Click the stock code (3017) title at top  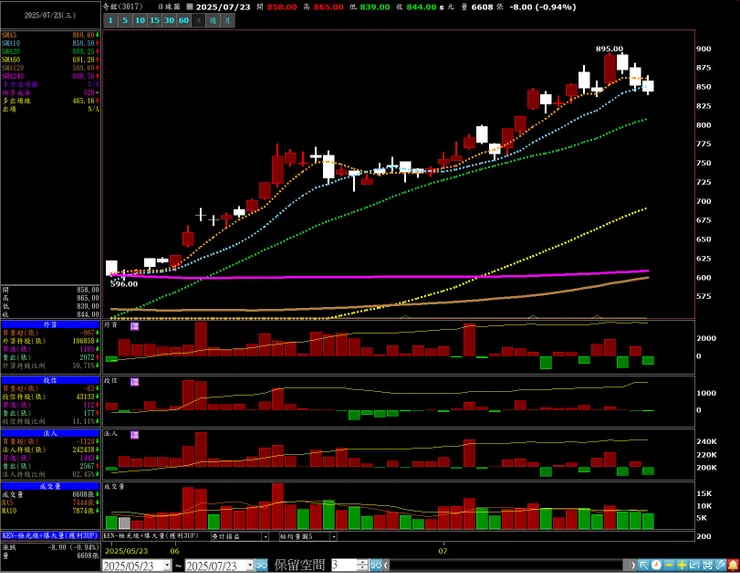click(123, 7)
